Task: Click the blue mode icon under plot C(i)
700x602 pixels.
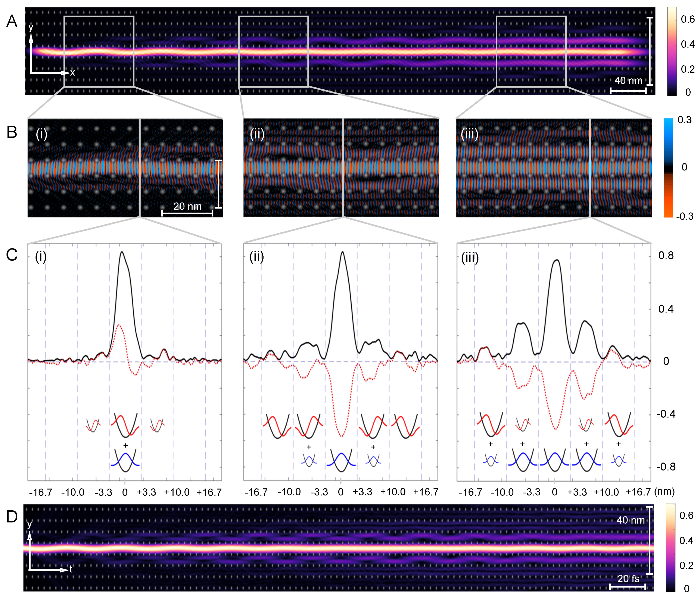Action: 125,460
